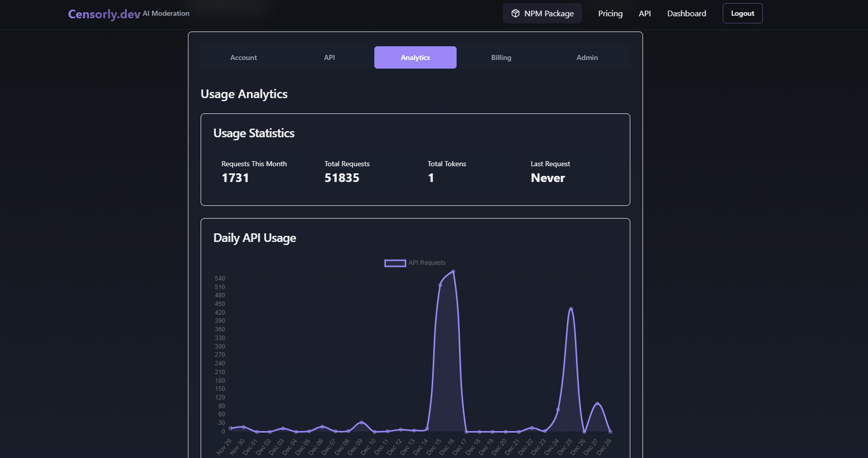Click the 300 y-axis label

click(x=219, y=347)
